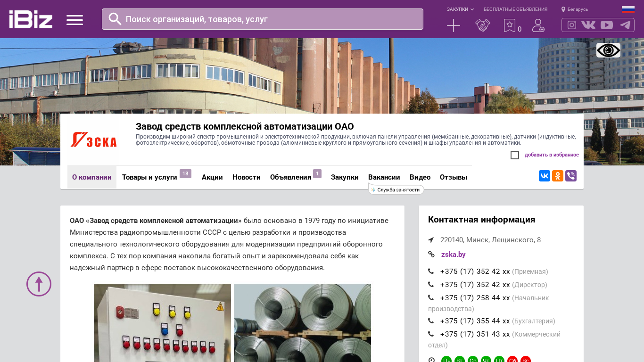Tick the 'добавить в избранное' checkbox
This screenshot has width=644, height=362.
click(515, 155)
